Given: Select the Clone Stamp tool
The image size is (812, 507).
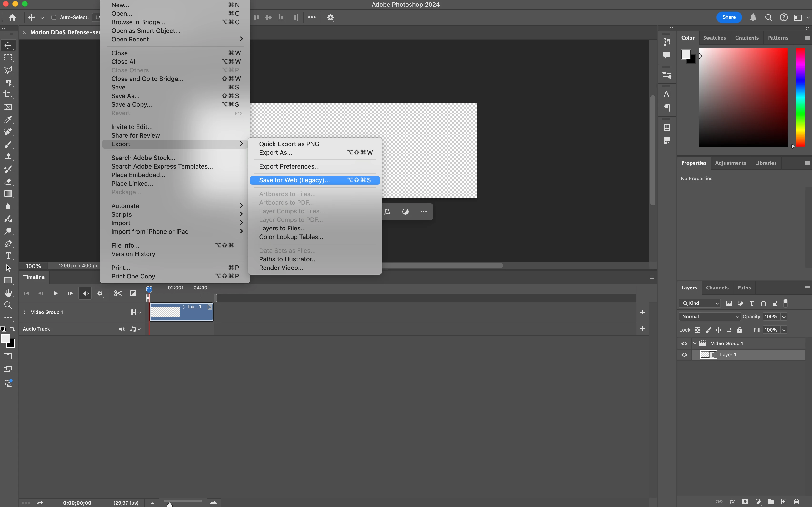Looking at the screenshot, I should coord(8,157).
